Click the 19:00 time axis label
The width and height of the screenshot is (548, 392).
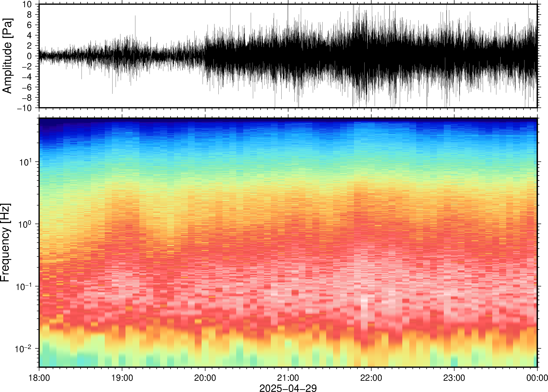pos(122,378)
